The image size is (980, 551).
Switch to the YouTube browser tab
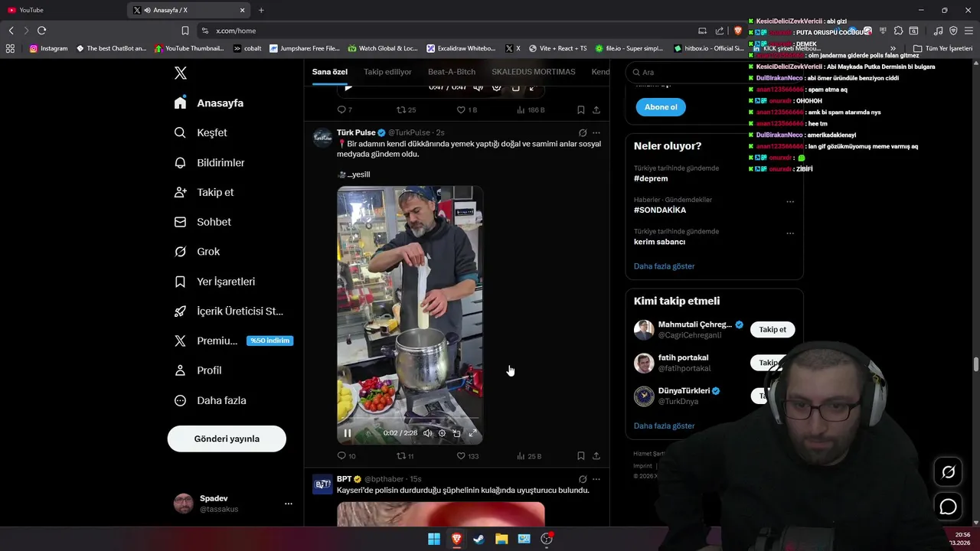click(61, 10)
